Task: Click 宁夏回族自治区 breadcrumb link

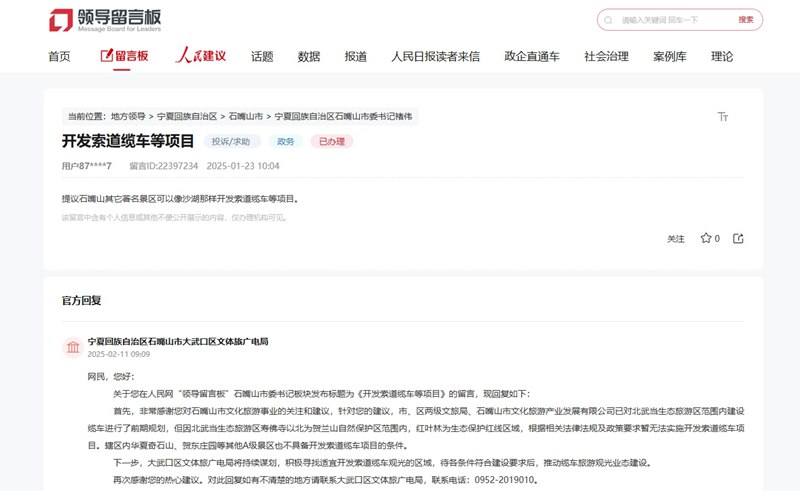Action: tap(186, 117)
